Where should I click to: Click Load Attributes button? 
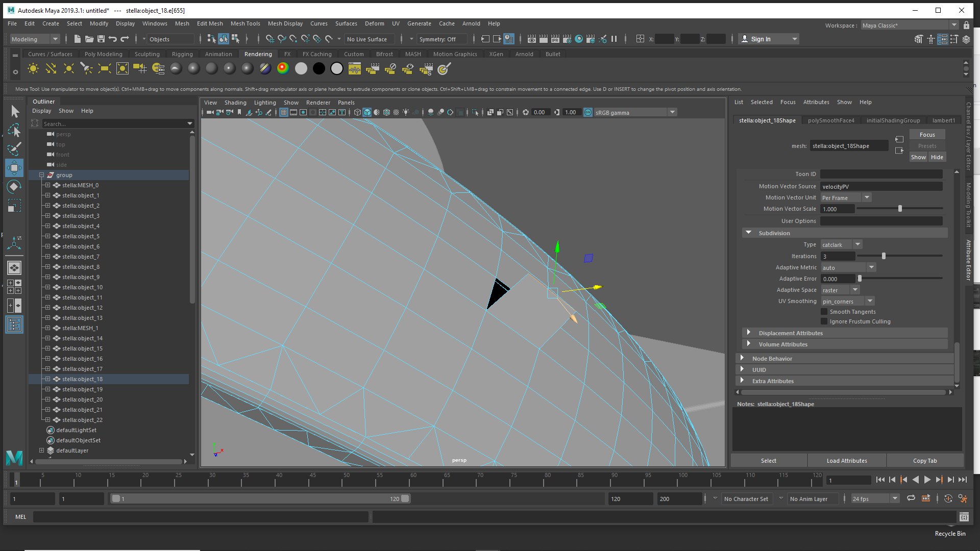[x=847, y=461]
